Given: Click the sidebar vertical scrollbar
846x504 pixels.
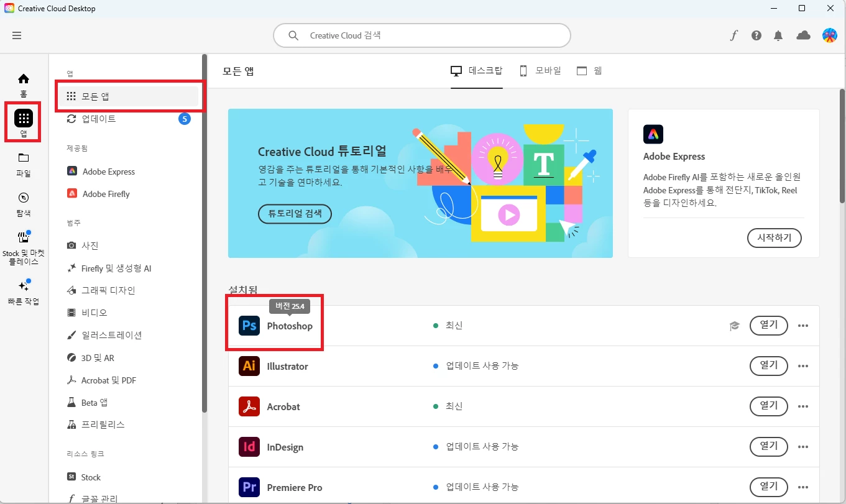Looking at the screenshot, I should coord(204,234).
